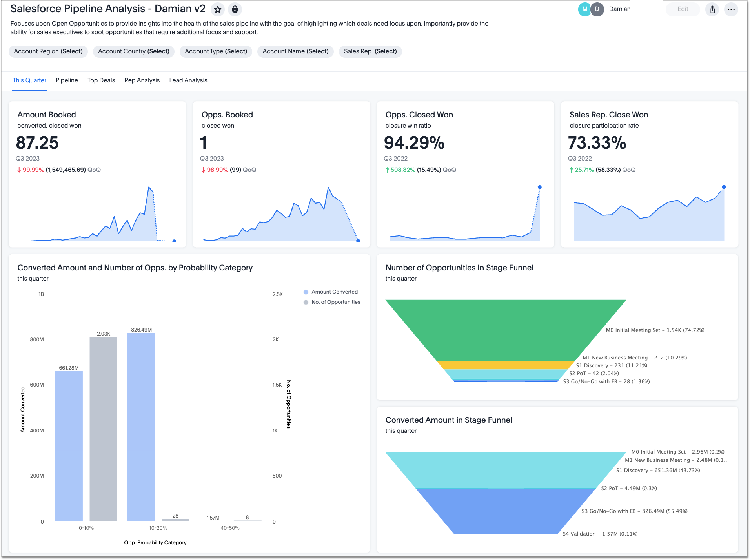Click the Opps. Closed Won card title

(x=419, y=115)
